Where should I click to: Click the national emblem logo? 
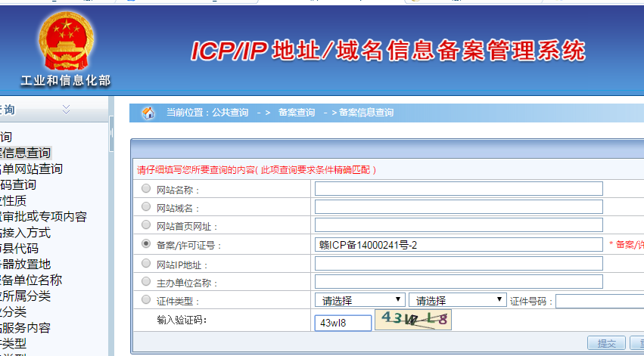click(x=65, y=42)
